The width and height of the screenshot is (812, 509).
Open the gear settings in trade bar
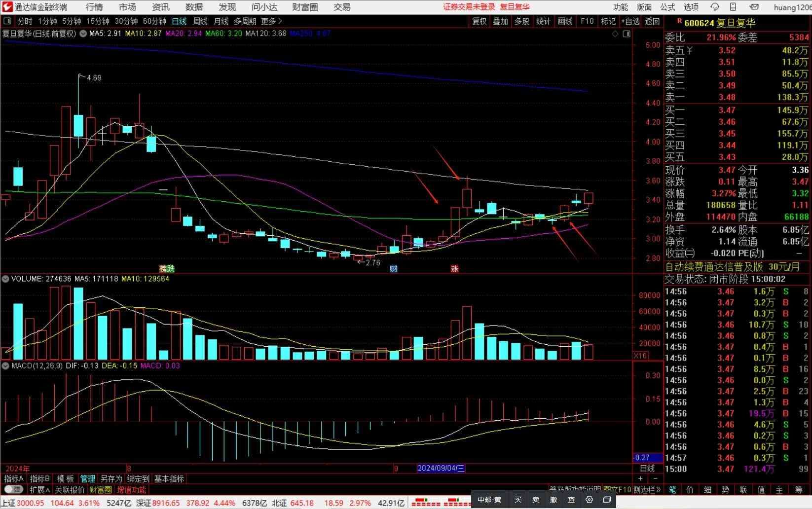(589, 500)
